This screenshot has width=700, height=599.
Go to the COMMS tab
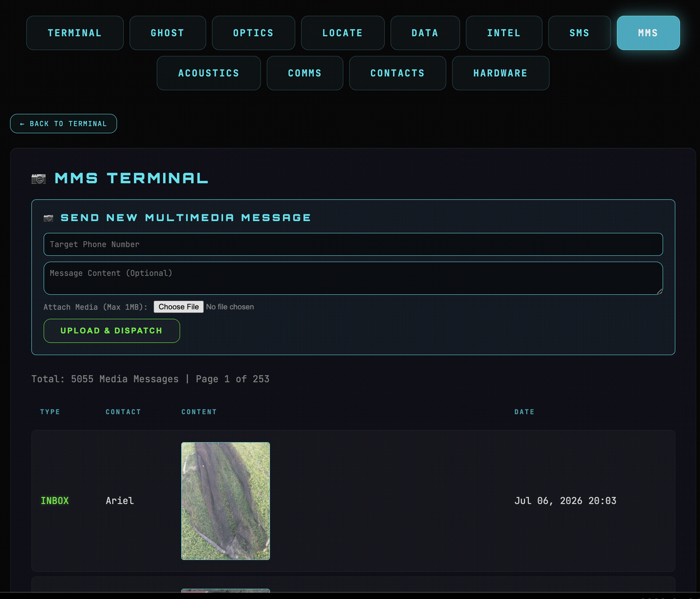[305, 73]
